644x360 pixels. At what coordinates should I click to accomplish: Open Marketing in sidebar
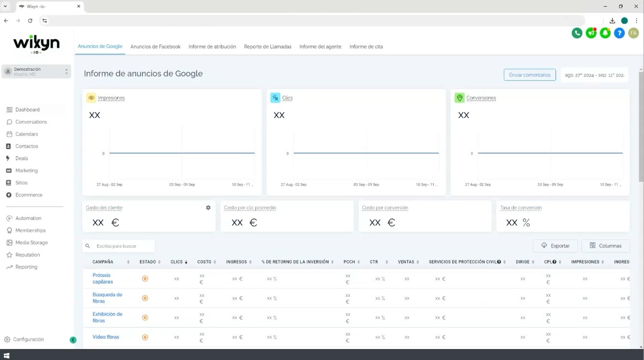point(26,171)
